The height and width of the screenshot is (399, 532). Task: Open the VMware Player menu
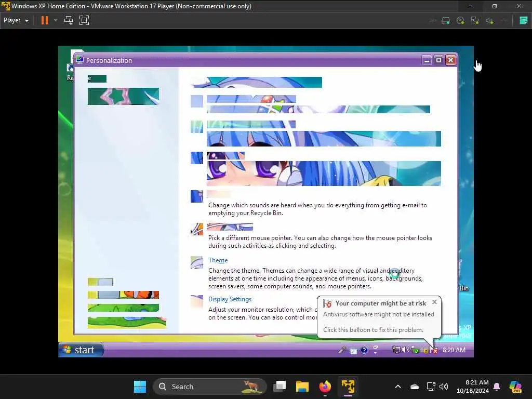[x=16, y=20]
